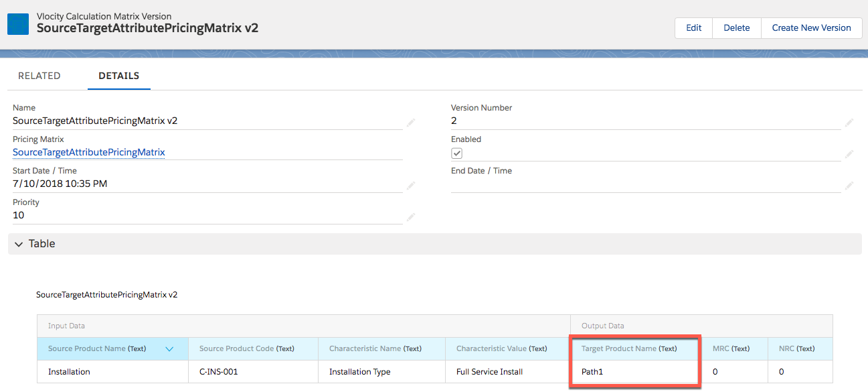Click the NRC column header
The width and height of the screenshot is (868, 392).
point(800,348)
